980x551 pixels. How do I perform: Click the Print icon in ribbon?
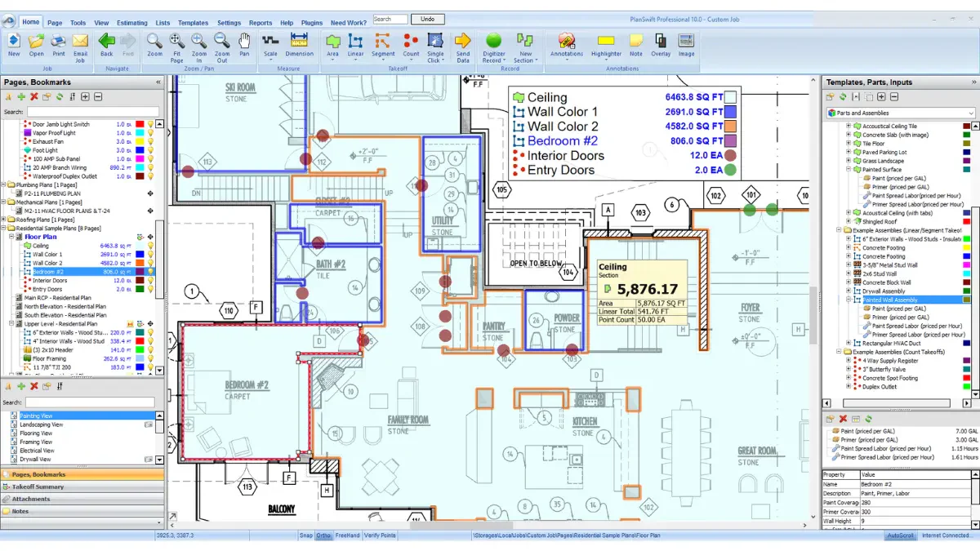tap(59, 45)
